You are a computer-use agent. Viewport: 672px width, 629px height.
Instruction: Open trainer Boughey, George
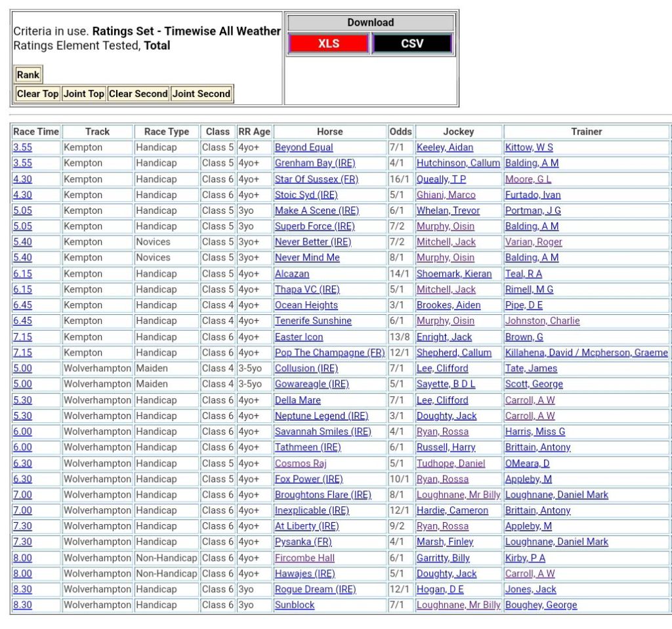[x=541, y=605]
